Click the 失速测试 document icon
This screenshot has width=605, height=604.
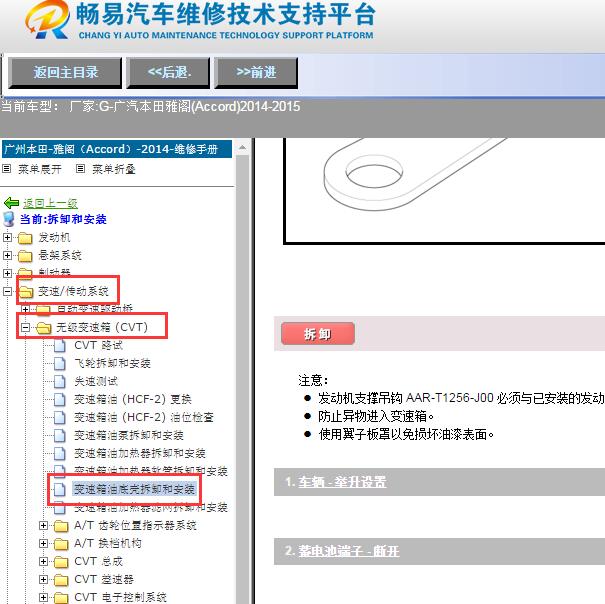(x=60, y=381)
